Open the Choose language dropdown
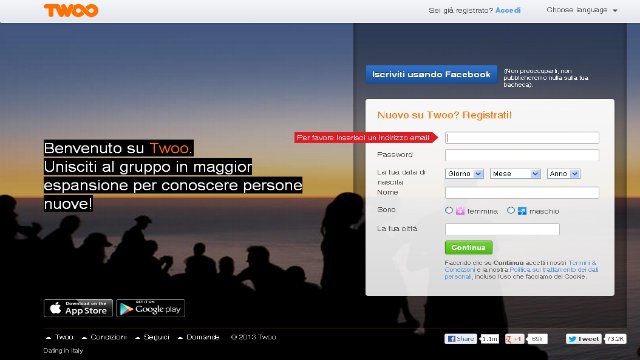Screen dimensions: 640x360 point(582,10)
